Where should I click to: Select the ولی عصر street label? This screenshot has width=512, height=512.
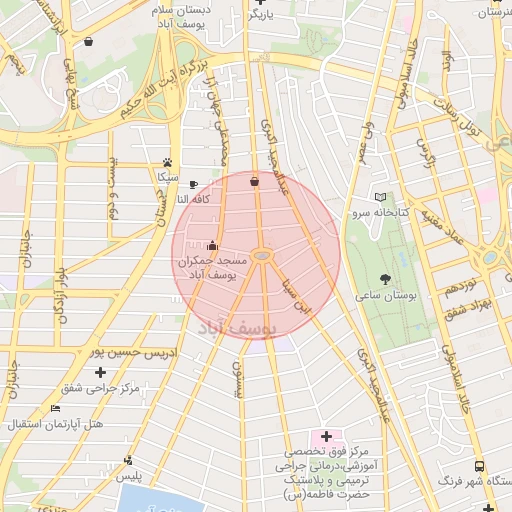pos(367,143)
